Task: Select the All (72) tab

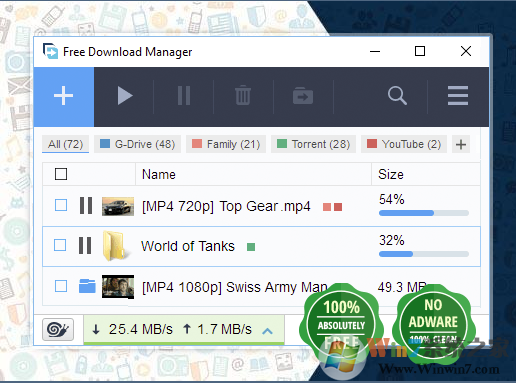Action: coord(65,144)
